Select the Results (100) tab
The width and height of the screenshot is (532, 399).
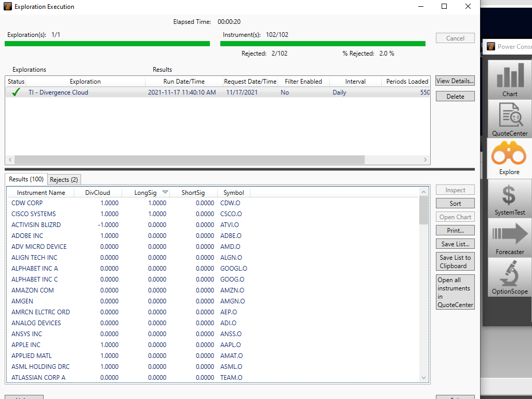pyautogui.click(x=26, y=179)
